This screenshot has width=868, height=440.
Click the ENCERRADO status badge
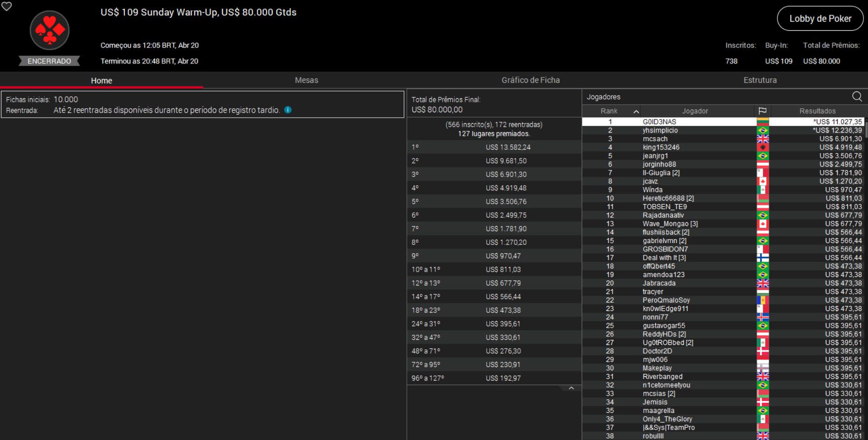[x=49, y=61]
